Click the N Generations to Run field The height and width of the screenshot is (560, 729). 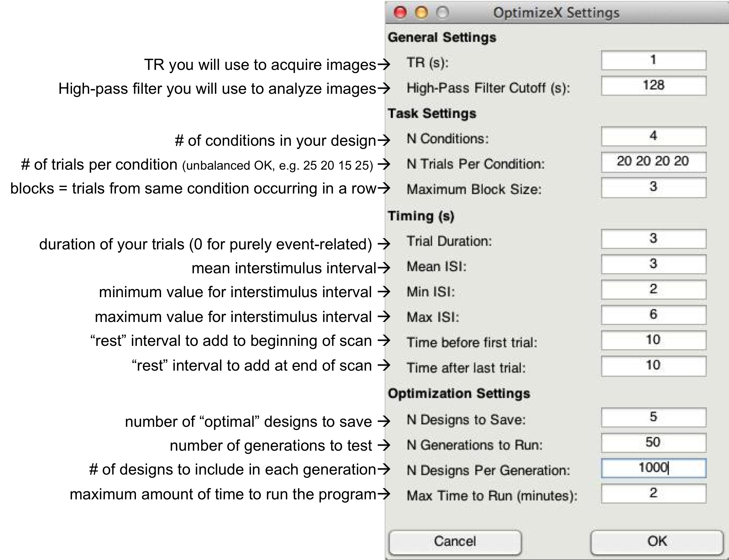coord(653,443)
